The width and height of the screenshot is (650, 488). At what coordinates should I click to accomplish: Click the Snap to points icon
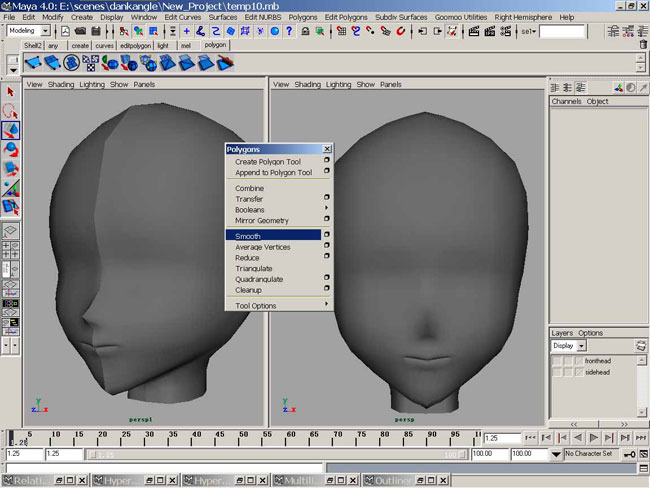click(371, 31)
